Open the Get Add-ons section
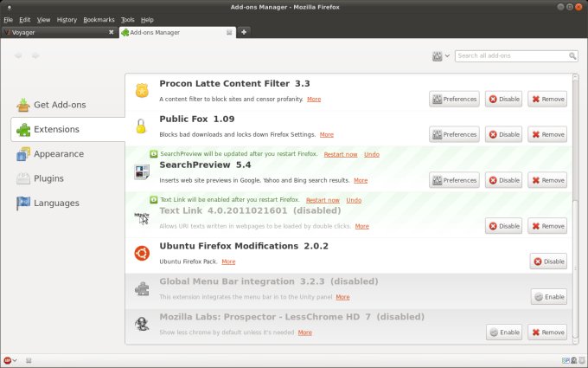 [51, 105]
